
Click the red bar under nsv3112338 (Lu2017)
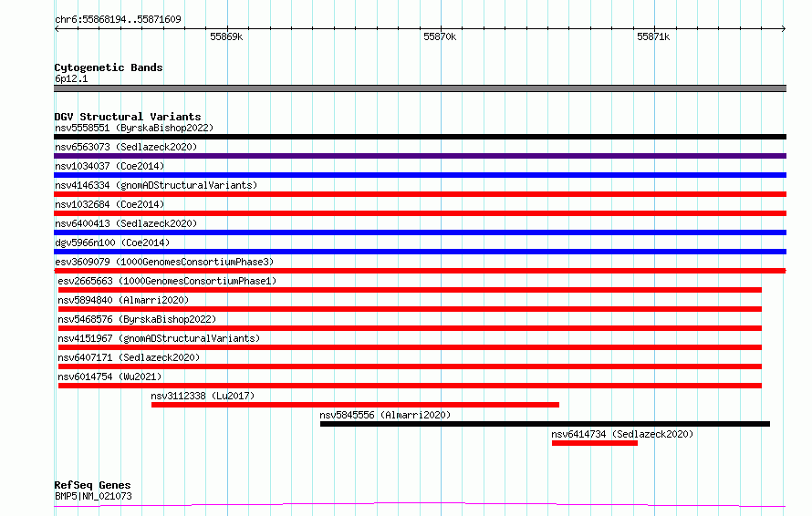[x=355, y=405]
